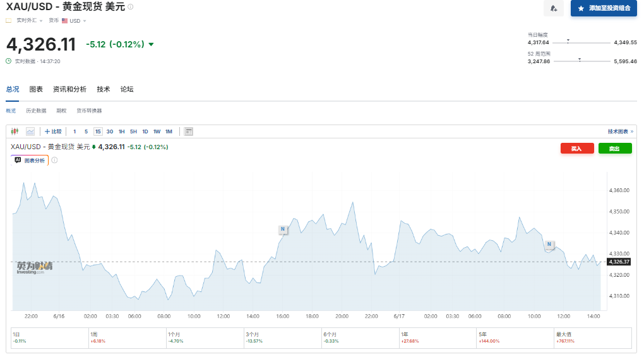Click the AI 图表分析 button
644x359 pixels.
30,161
